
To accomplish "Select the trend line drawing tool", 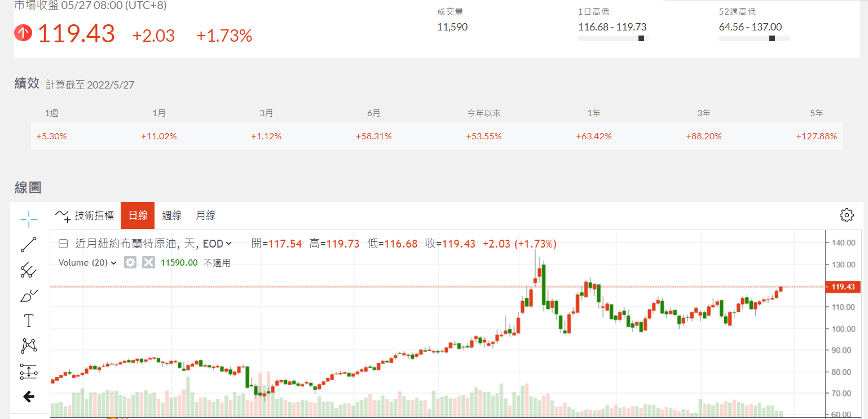I will coord(29,245).
